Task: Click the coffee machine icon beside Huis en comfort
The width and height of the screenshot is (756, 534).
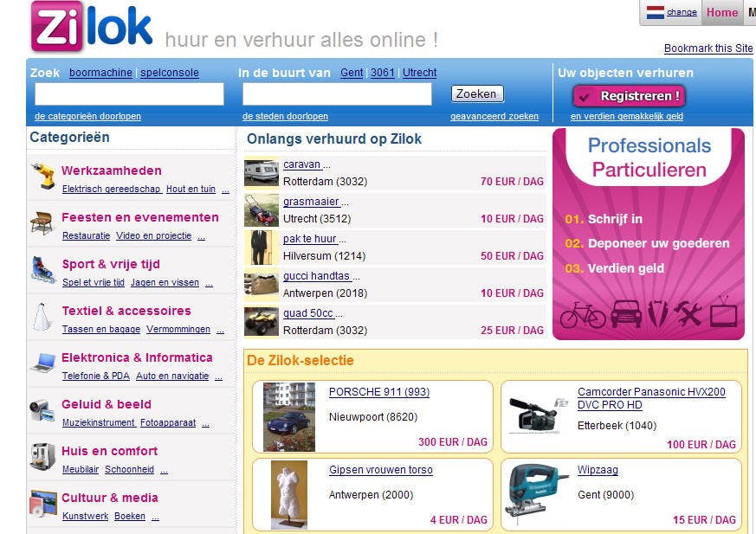Action: (x=42, y=456)
